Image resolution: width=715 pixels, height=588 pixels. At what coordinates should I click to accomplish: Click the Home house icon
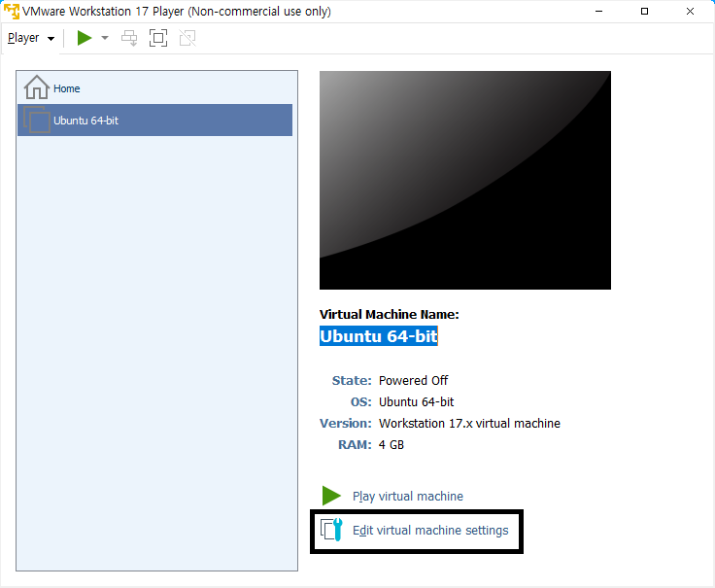pos(37,87)
